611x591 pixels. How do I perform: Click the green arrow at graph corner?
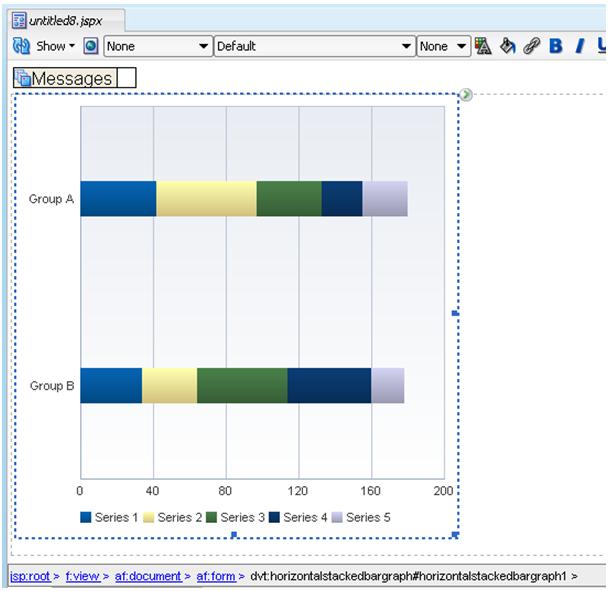pos(466,95)
